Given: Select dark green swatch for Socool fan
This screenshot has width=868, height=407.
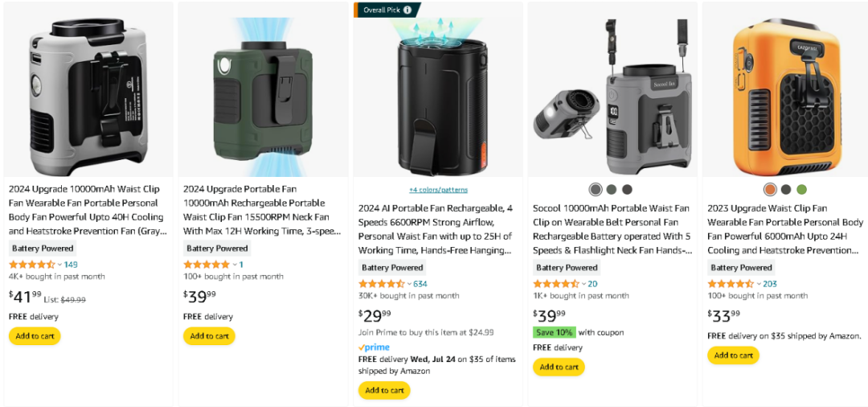Looking at the screenshot, I should [x=611, y=189].
